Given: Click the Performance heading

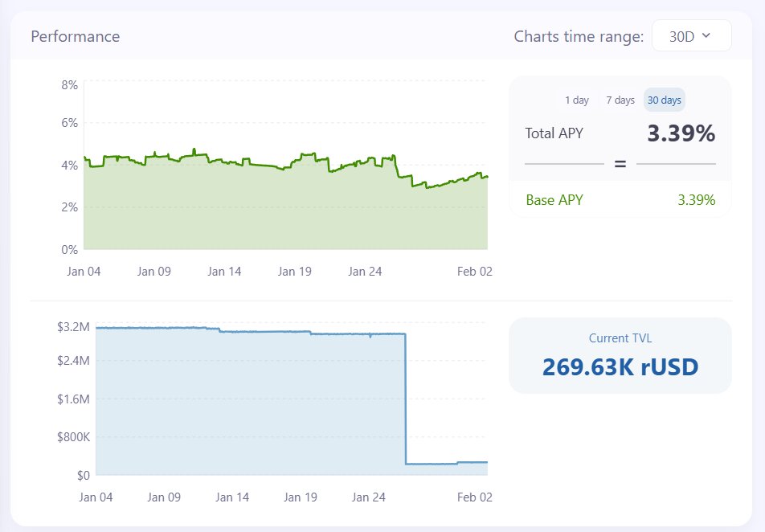Looking at the screenshot, I should pyautogui.click(x=75, y=36).
